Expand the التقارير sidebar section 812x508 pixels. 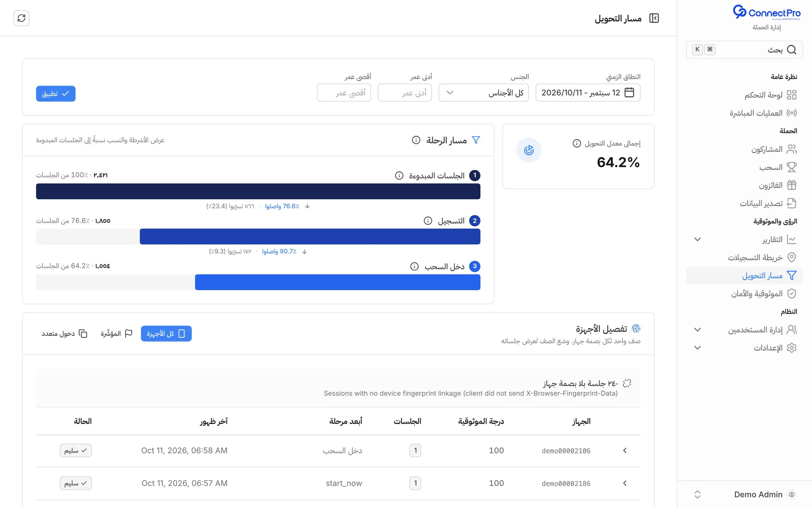(697, 239)
